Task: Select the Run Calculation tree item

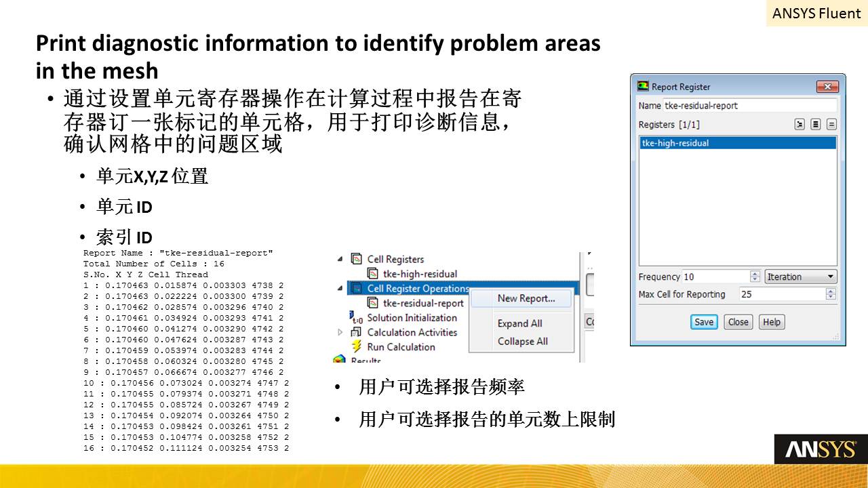Action: pos(401,346)
